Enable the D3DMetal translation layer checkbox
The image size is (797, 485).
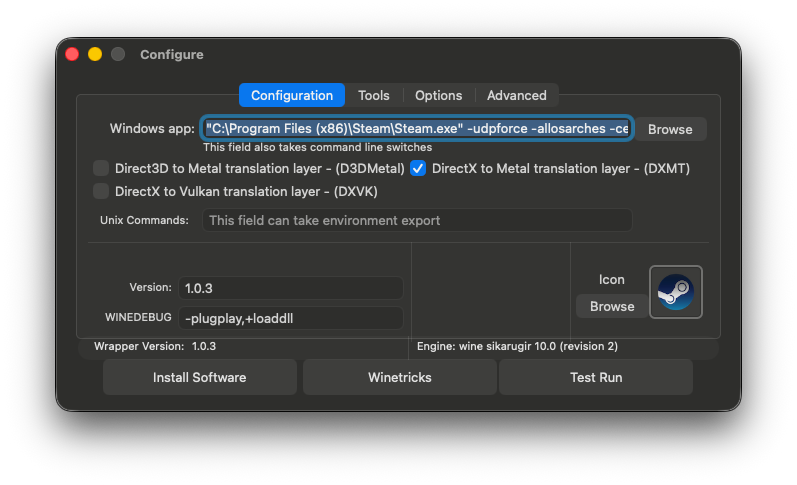tap(101, 168)
